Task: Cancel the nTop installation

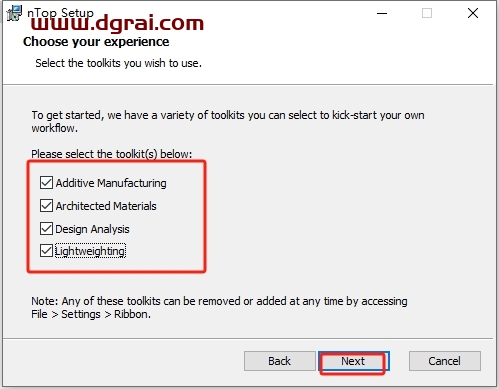Action: coord(445,361)
